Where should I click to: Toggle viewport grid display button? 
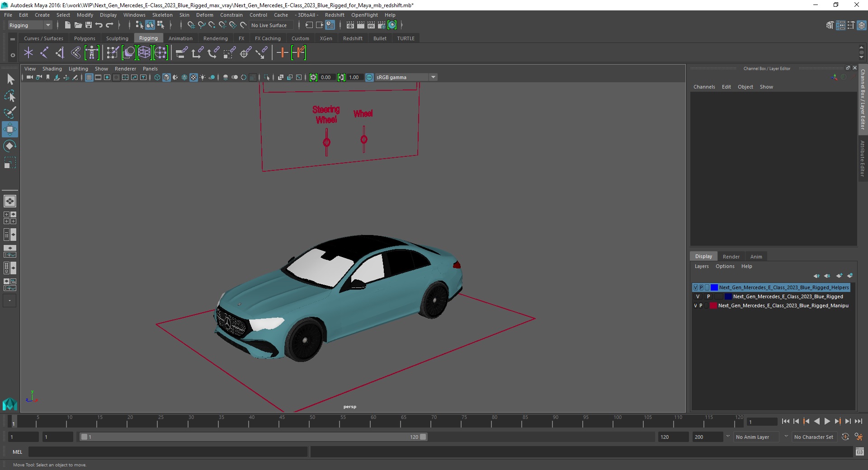click(x=89, y=77)
